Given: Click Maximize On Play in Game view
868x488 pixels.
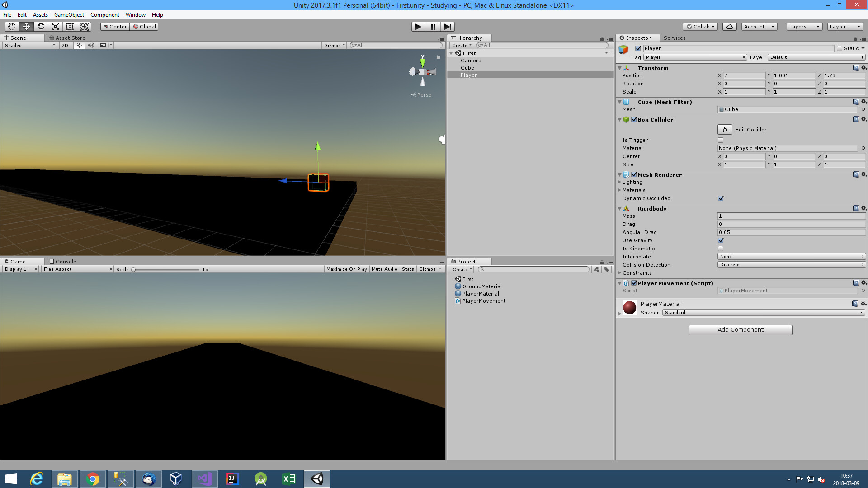Looking at the screenshot, I should pyautogui.click(x=346, y=269).
